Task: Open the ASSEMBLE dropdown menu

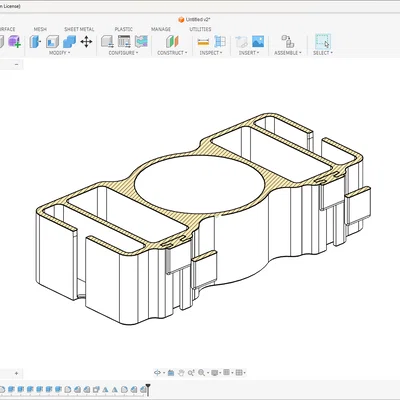Action: [x=288, y=53]
